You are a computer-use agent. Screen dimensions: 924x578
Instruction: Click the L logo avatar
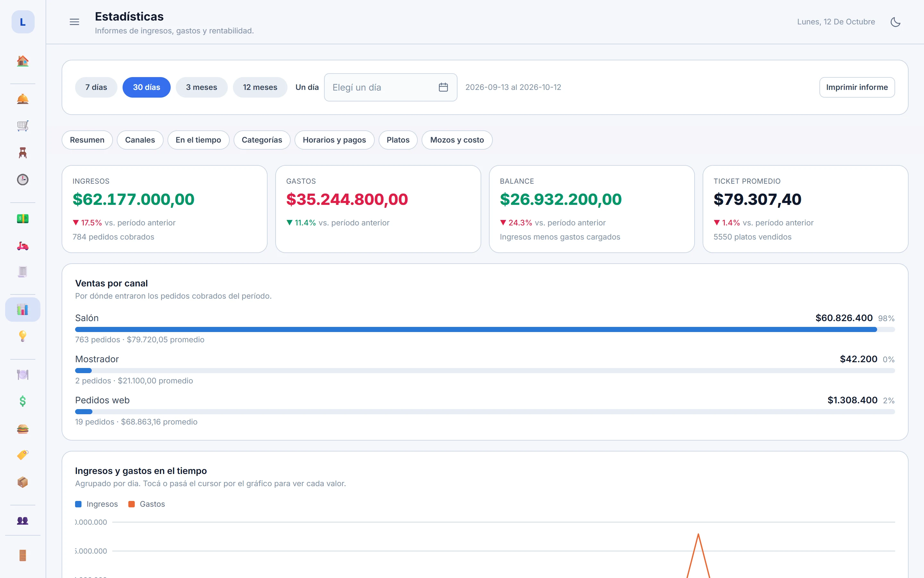point(22,22)
